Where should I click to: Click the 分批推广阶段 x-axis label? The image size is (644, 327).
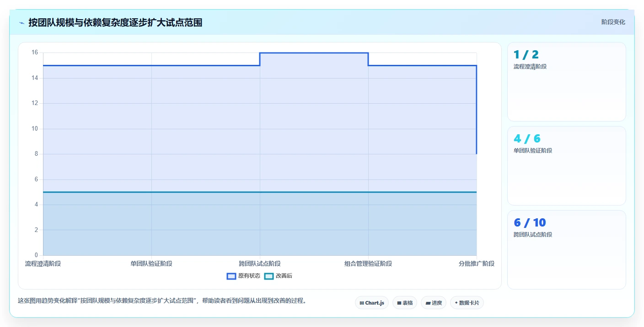tap(477, 264)
